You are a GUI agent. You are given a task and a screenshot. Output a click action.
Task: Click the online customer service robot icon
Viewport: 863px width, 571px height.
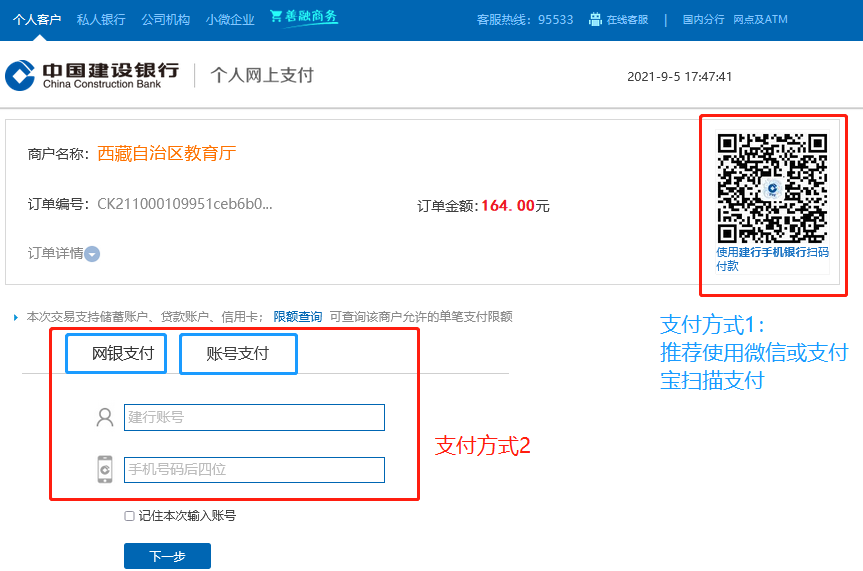tap(596, 19)
